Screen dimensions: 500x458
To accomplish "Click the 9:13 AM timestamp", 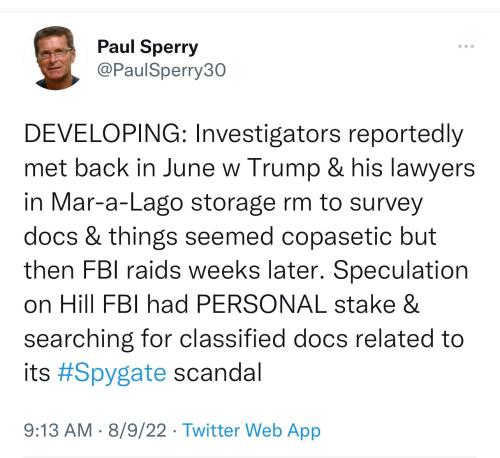I will (x=58, y=430).
